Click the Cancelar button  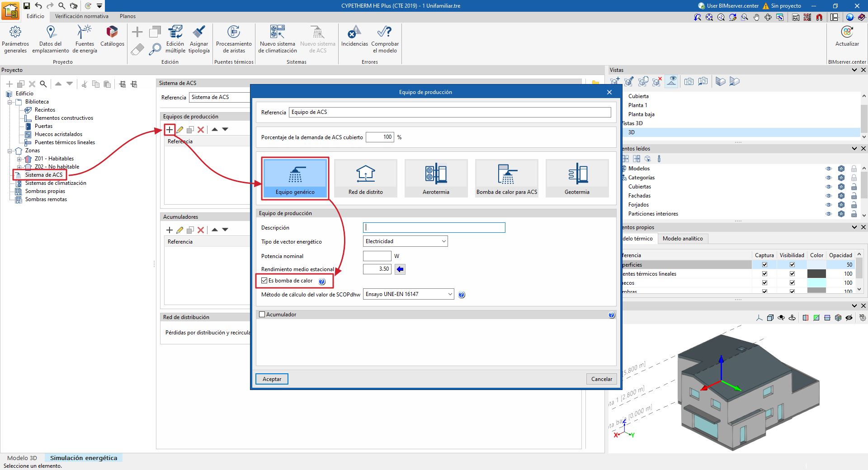(x=601, y=379)
